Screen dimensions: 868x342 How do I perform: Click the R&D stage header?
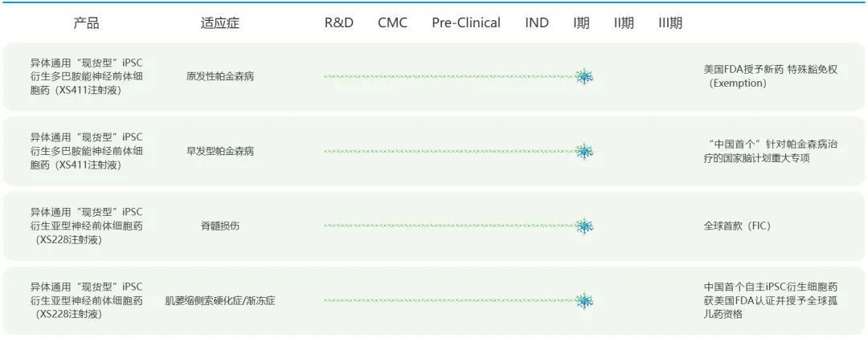(x=338, y=23)
